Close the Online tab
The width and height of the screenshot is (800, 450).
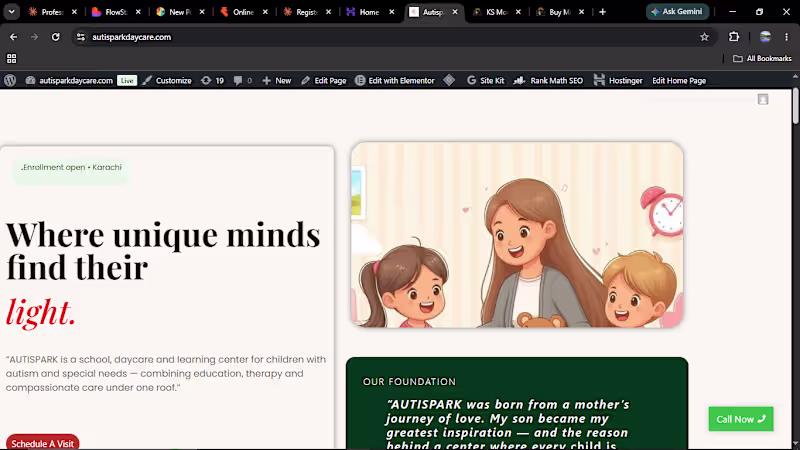(265, 12)
